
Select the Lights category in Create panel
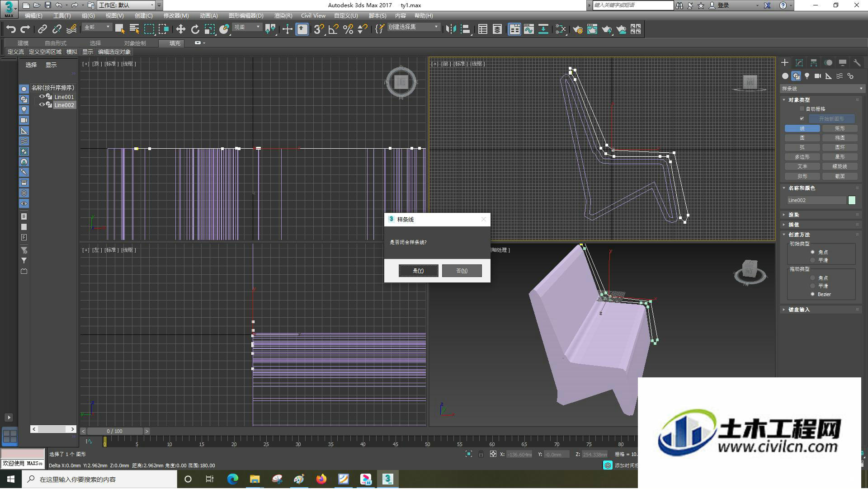click(x=807, y=76)
